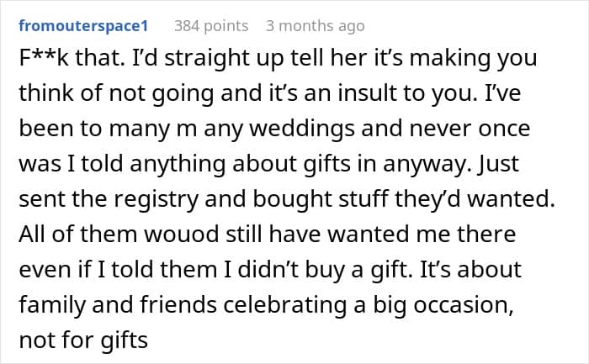
Task: Click the 384 points score
Action: [210, 26]
